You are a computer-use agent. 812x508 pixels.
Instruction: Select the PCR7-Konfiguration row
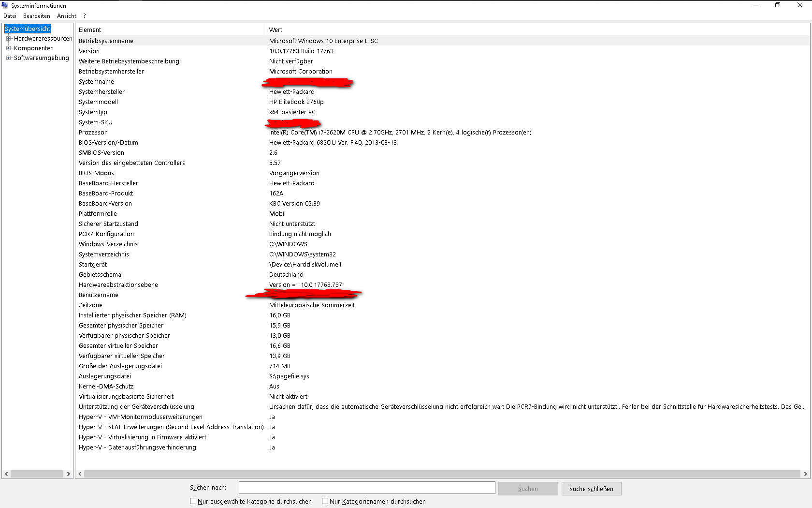pyautogui.click(x=442, y=234)
